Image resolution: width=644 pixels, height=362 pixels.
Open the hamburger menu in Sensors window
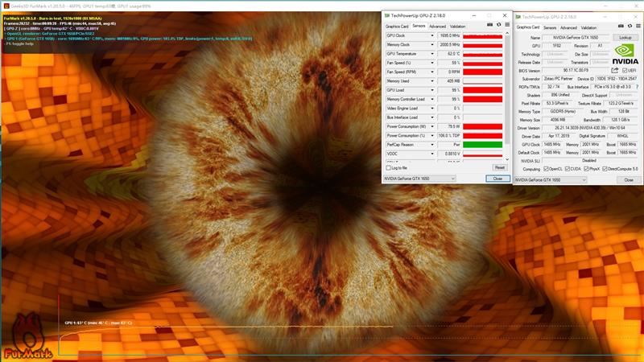click(507, 25)
